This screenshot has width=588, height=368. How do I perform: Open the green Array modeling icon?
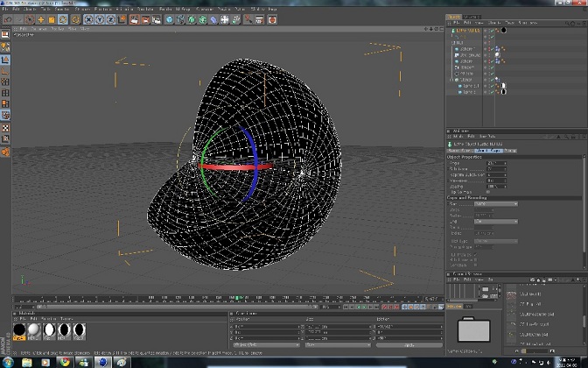pyautogui.click(x=202, y=19)
